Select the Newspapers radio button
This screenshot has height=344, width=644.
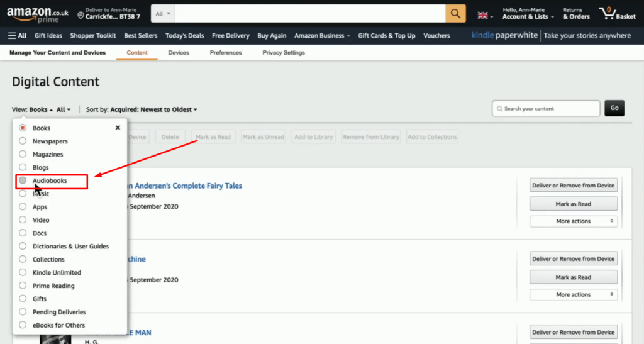(23, 141)
